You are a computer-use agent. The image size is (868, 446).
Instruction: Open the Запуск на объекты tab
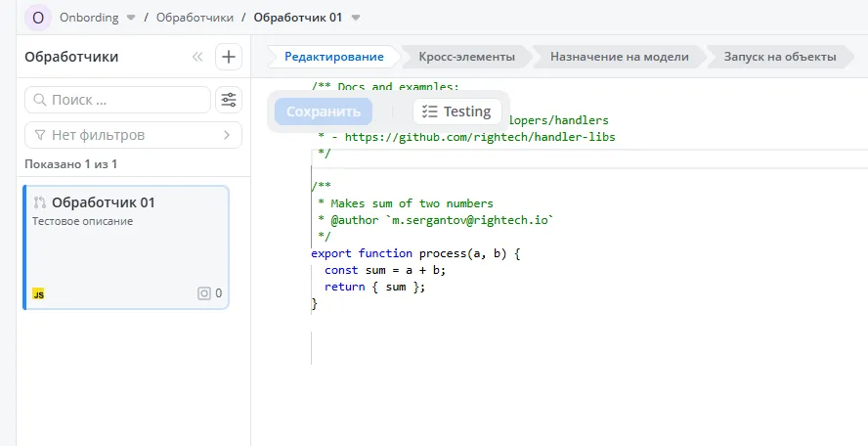779,57
